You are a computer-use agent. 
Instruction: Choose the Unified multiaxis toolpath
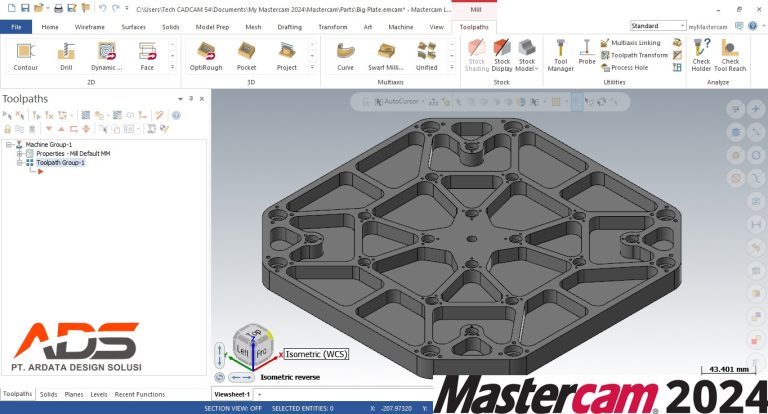[427, 57]
